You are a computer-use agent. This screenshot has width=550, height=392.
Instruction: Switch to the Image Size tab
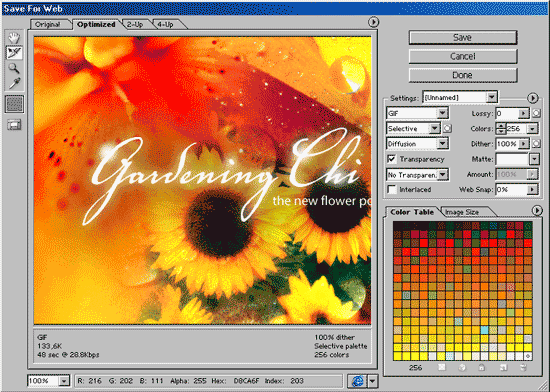[x=462, y=212]
